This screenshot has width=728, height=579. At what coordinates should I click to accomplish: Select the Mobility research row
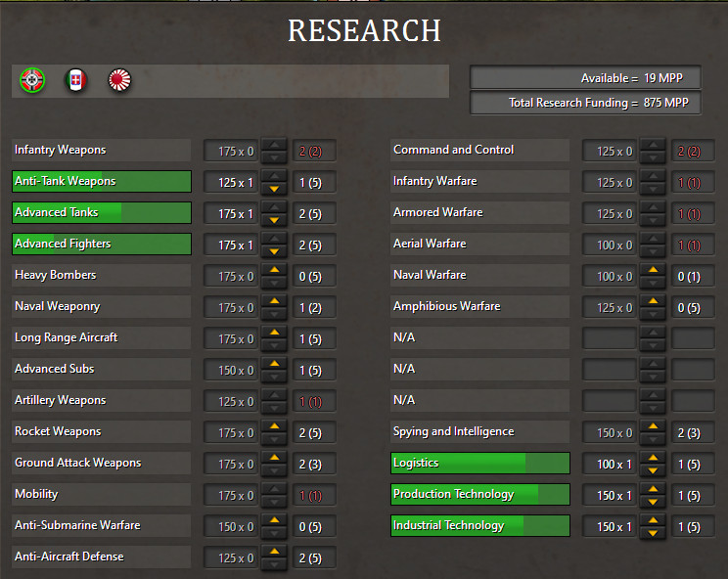pos(102,494)
